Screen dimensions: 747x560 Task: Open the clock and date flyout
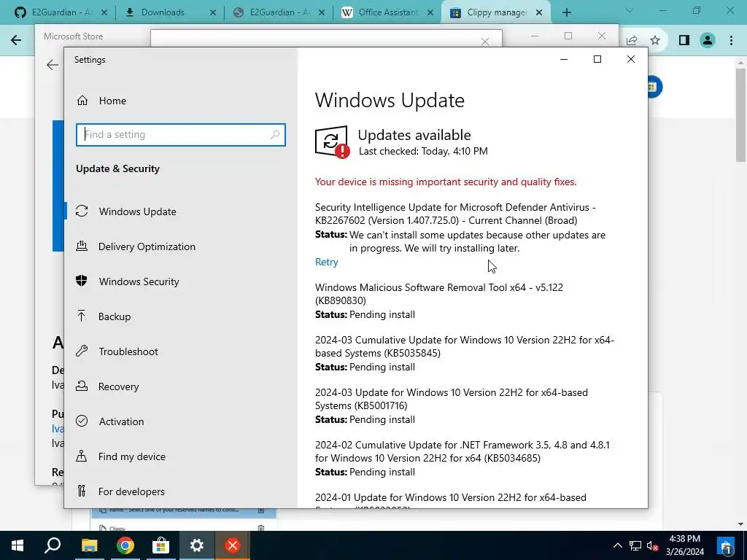pyautogui.click(x=685, y=545)
